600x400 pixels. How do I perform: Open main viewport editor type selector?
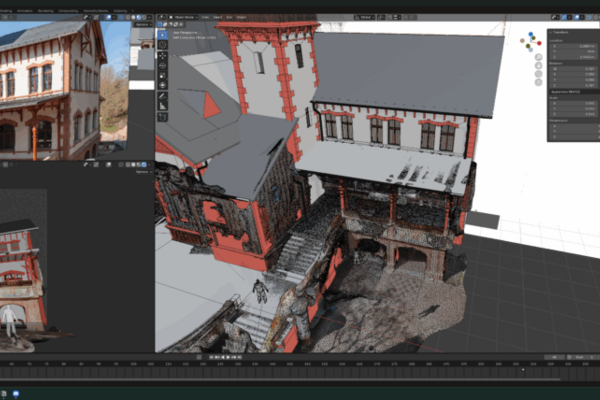162,18
